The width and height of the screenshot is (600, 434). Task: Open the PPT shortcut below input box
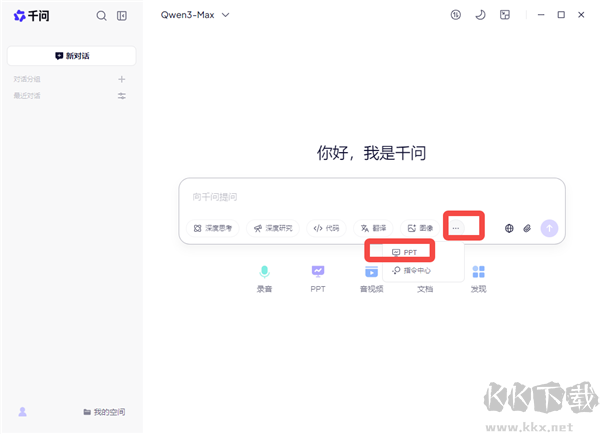tap(318, 279)
